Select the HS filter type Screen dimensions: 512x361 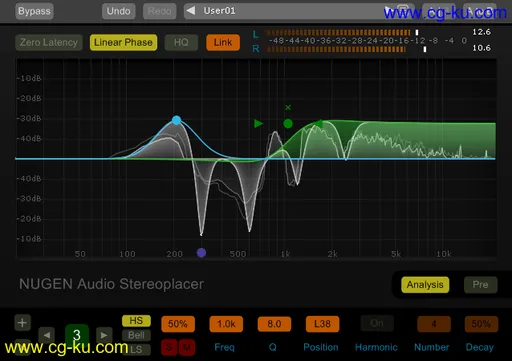(136, 321)
